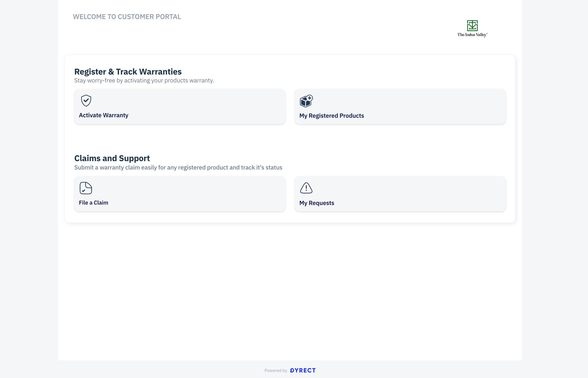
Task: Select the Activate Warranty label text
Action: coord(103,115)
